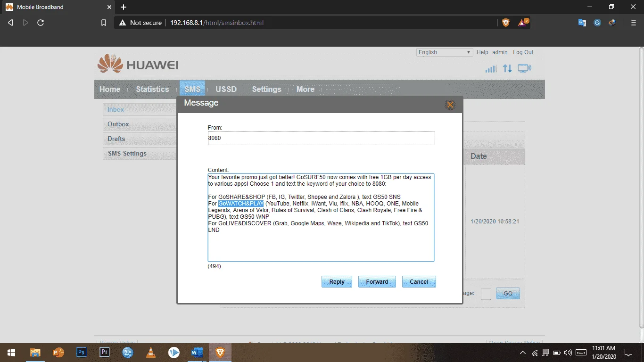Select the SMS tab
644x362 pixels.
192,89
